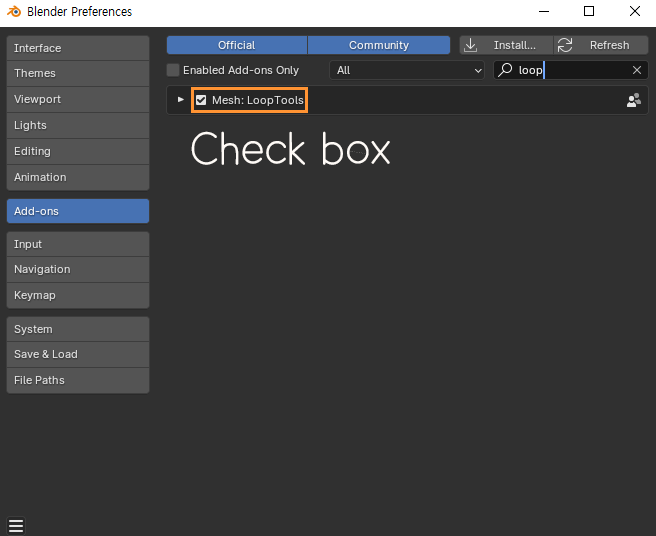656x536 pixels.
Task: Uncheck the Mesh: LoopTools checkbox
Action: 201,100
